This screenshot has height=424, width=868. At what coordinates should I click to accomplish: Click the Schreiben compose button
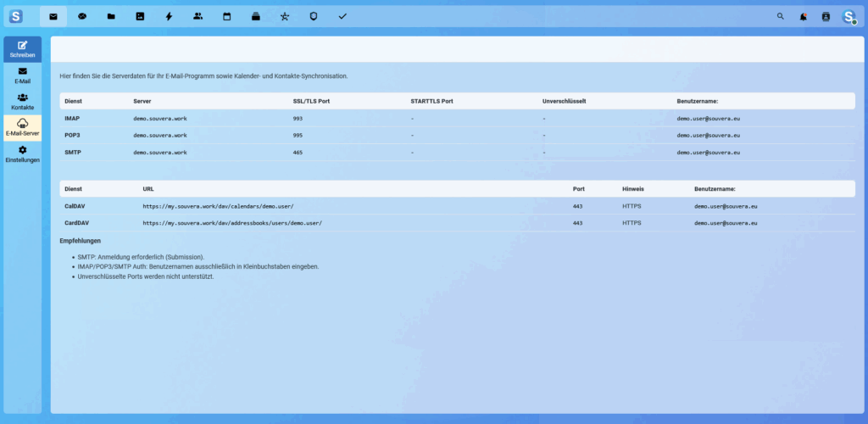point(22,49)
